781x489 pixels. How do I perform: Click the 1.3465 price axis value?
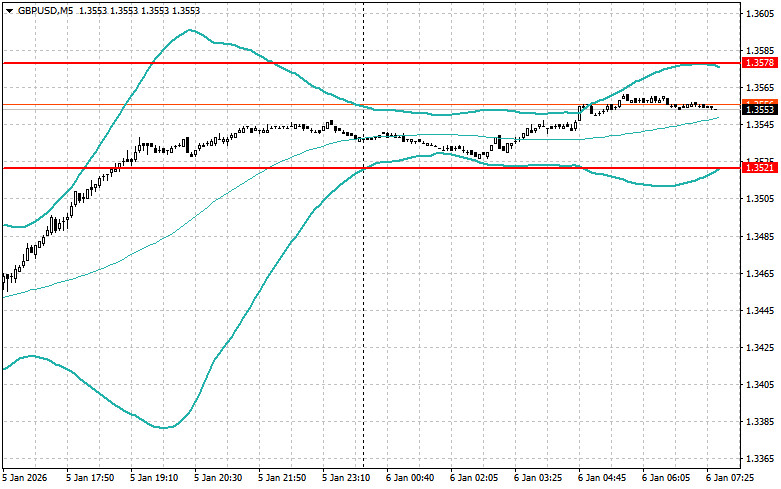pyautogui.click(x=761, y=274)
